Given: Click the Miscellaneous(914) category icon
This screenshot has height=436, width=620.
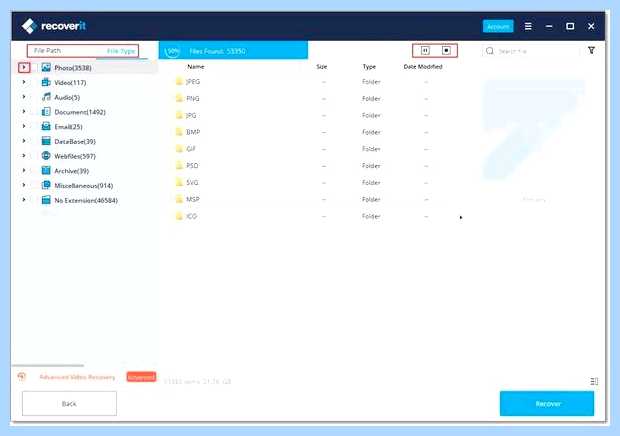Looking at the screenshot, I should (46, 185).
